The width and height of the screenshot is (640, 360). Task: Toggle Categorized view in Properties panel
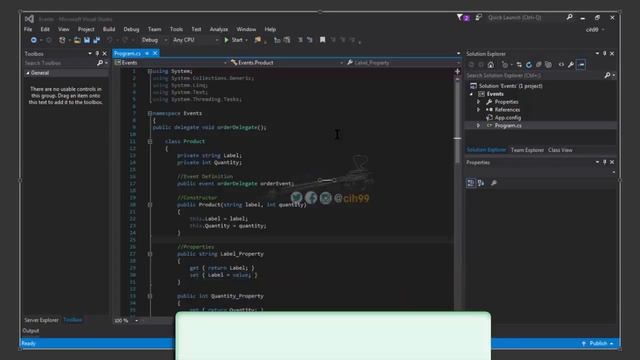pos(471,183)
